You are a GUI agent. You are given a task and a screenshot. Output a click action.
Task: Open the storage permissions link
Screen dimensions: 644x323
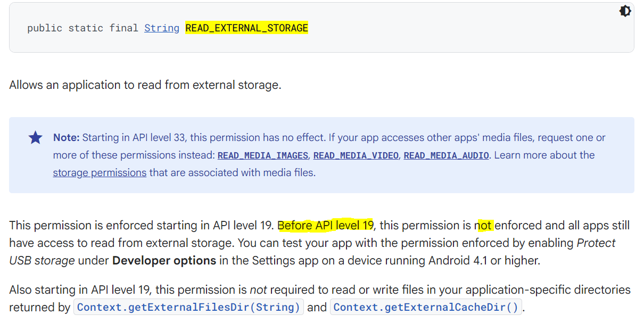tap(100, 172)
